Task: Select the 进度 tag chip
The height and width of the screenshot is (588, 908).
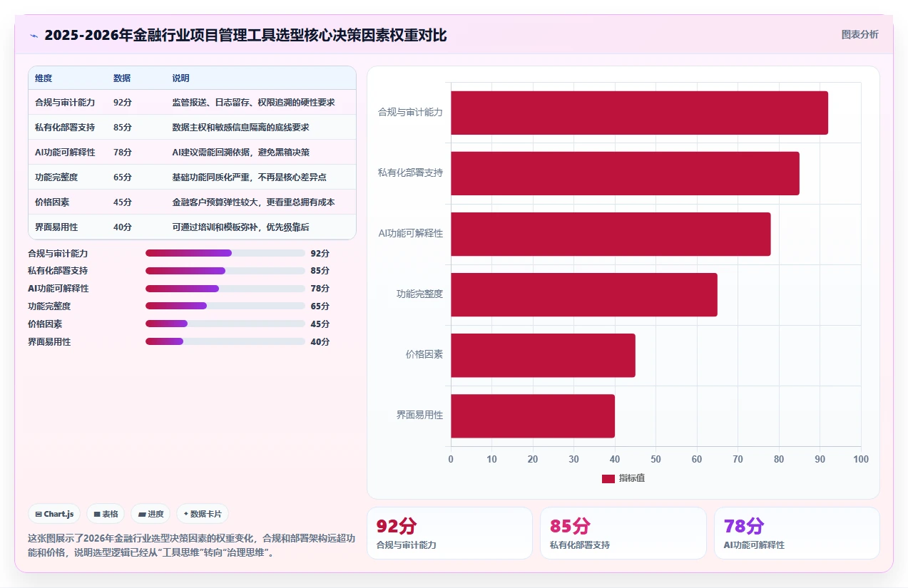Action: [x=151, y=514]
